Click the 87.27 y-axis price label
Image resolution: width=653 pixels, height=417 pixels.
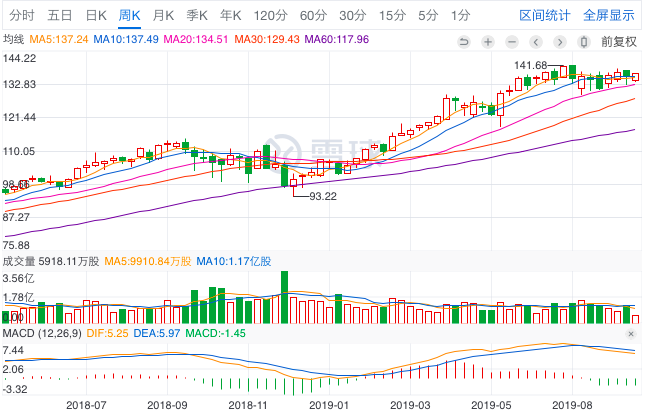click(x=16, y=217)
